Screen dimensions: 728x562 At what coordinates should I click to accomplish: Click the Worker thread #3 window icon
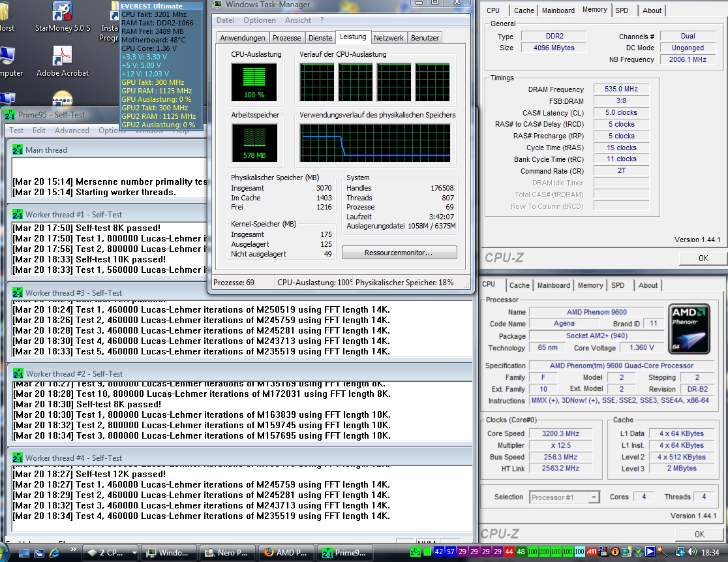[18, 292]
